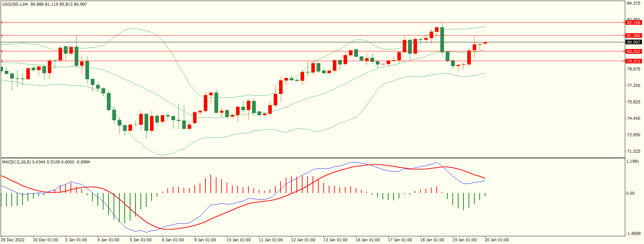
Task: Select the 81.580 price level label
Action: tap(633, 36)
